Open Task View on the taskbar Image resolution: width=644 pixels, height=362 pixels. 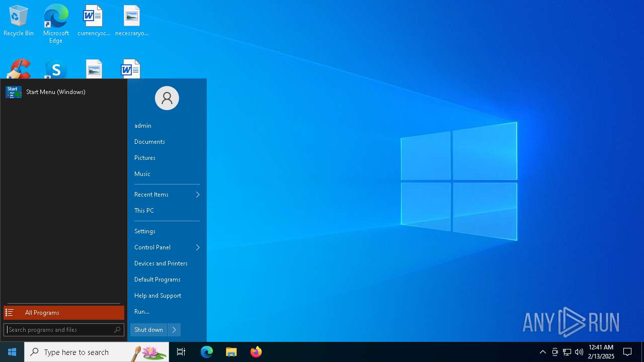pyautogui.click(x=181, y=352)
